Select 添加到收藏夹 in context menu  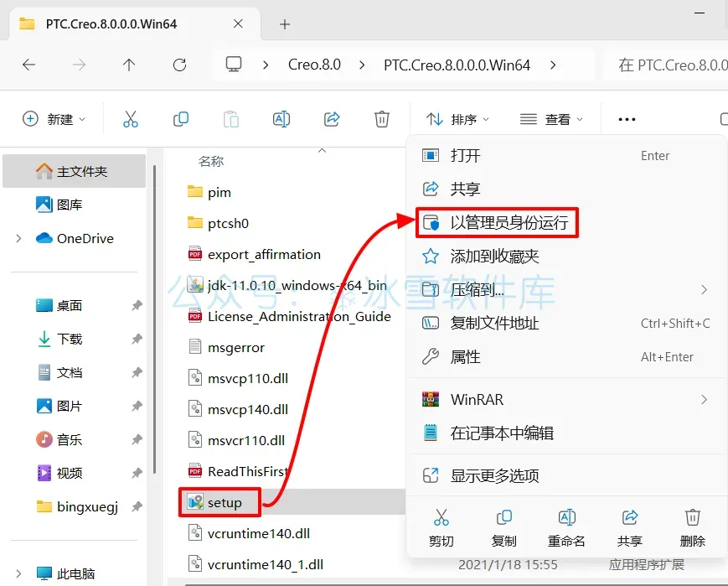click(566, 256)
